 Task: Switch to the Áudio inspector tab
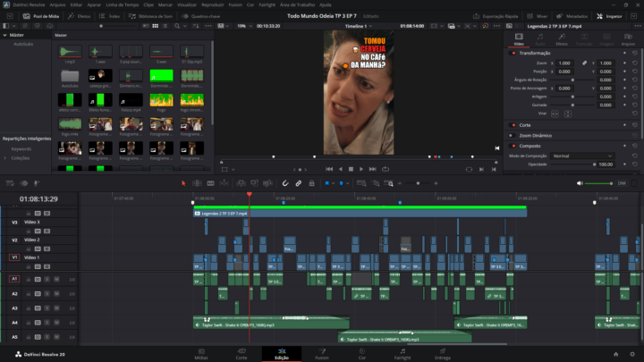point(539,39)
